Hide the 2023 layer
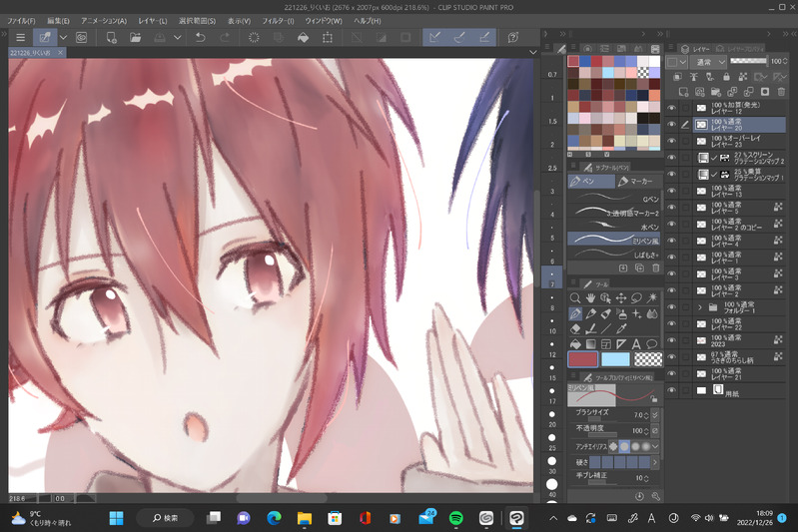The image size is (798, 532). pos(671,340)
